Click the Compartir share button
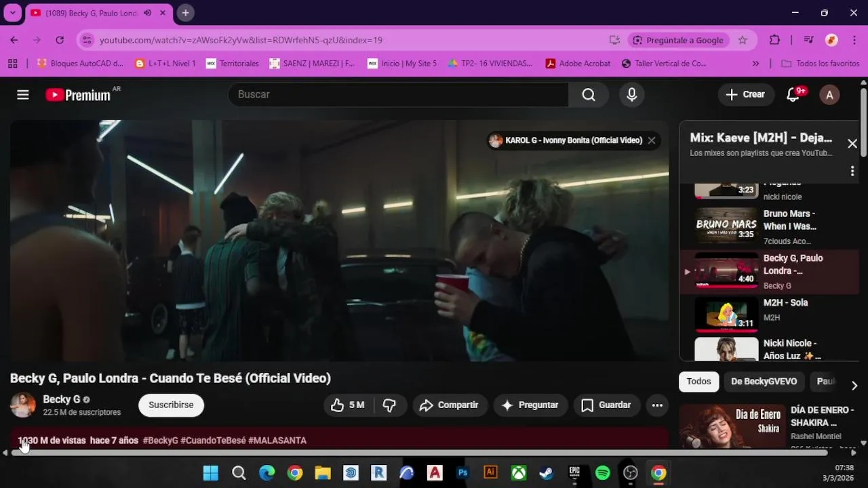The height and width of the screenshot is (488, 868). coord(450,405)
